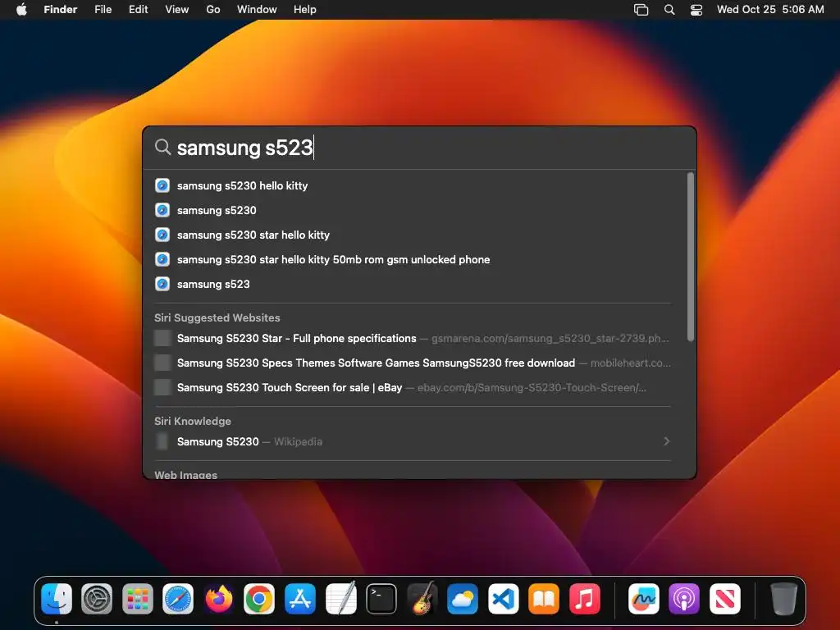Launch the Music app from Dock
This screenshot has height=630, width=840.
(584, 598)
